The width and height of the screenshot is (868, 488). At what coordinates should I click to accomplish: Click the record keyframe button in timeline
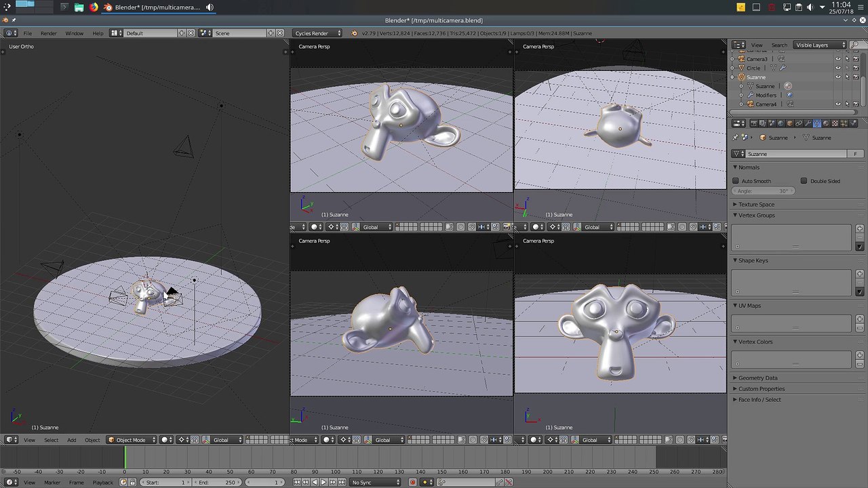[412, 482]
